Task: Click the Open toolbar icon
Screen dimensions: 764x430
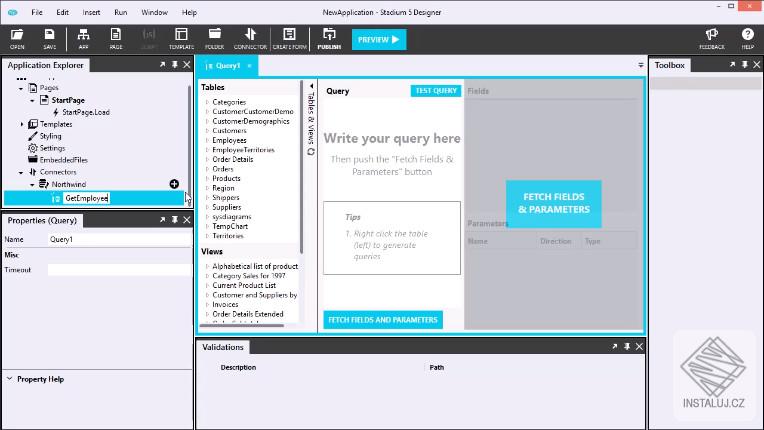Action: (17, 39)
